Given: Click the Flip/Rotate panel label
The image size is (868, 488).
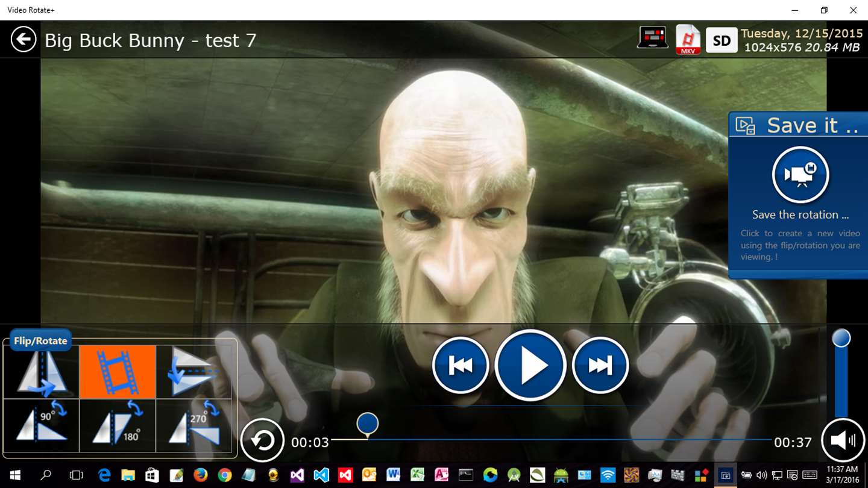Looking at the screenshot, I should point(40,340).
